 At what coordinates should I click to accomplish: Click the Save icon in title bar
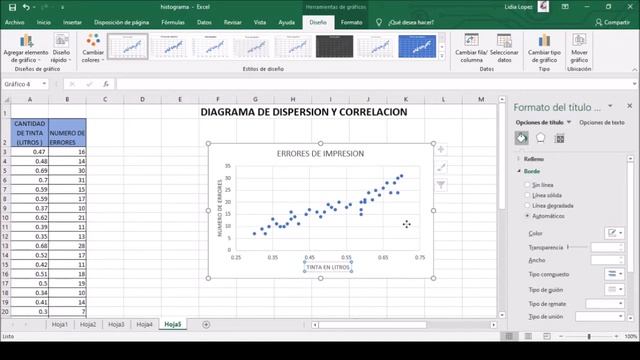click(x=12, y=7)
